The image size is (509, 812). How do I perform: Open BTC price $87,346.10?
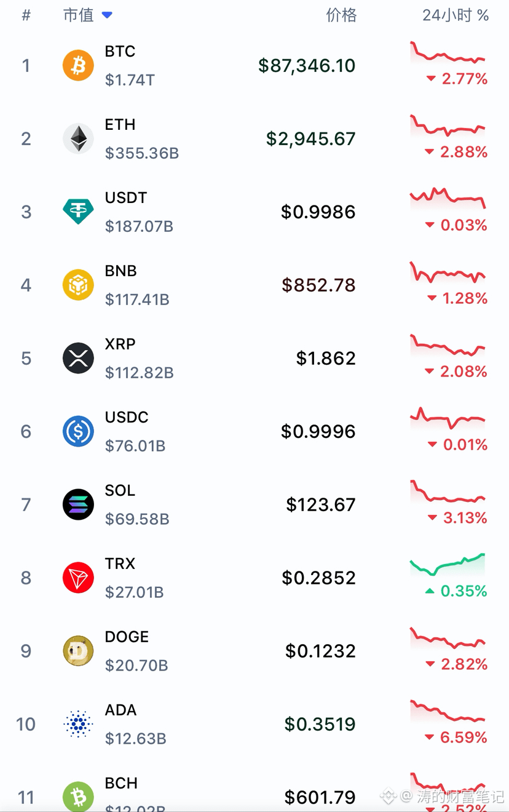click(x=307, y=66)
